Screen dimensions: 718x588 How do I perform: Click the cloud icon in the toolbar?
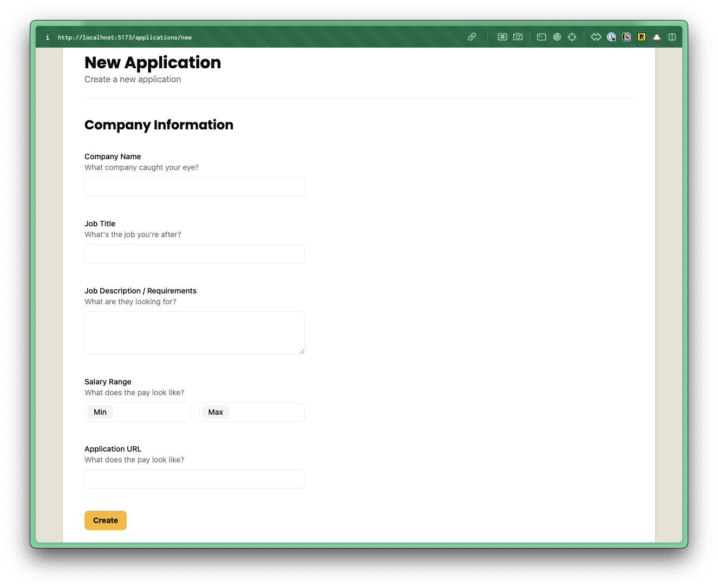(656, 37)
